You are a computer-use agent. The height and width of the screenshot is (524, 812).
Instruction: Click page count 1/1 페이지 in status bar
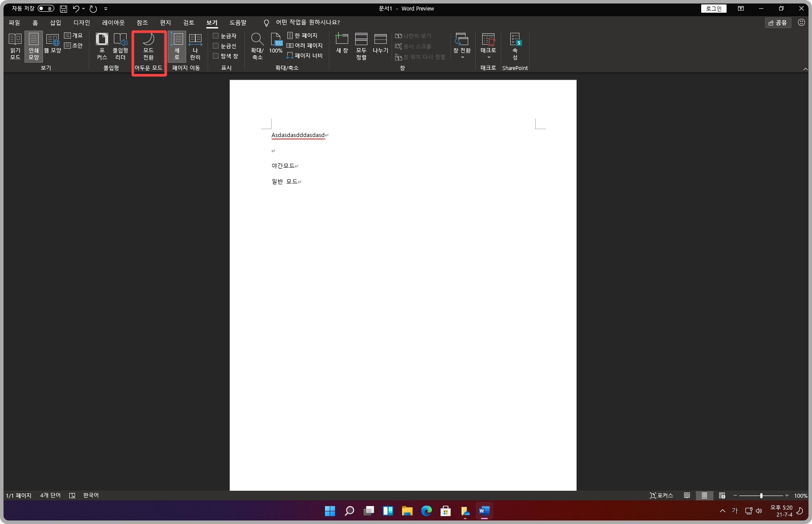19,496
